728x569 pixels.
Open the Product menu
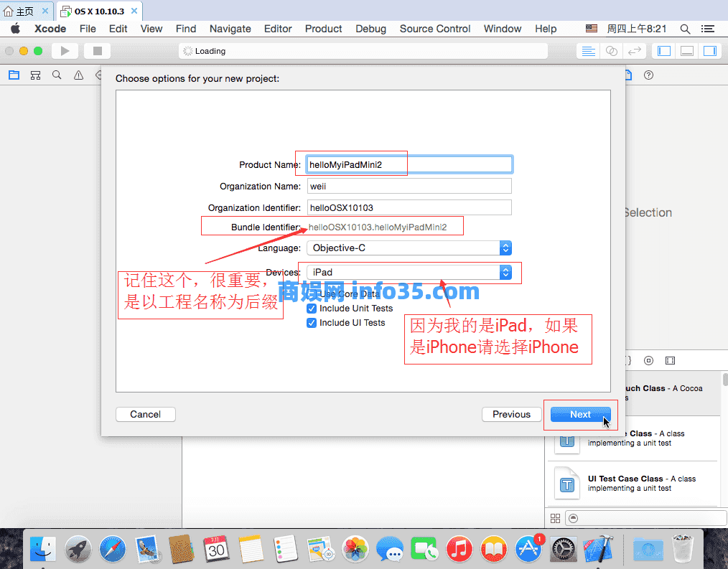(x=324, y=29)
